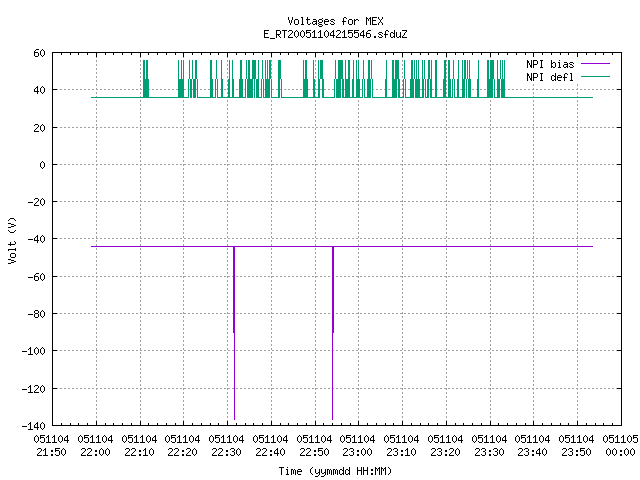Click the x-axis label 051104 23:30
640x480 pixels.
coord(489,446)
